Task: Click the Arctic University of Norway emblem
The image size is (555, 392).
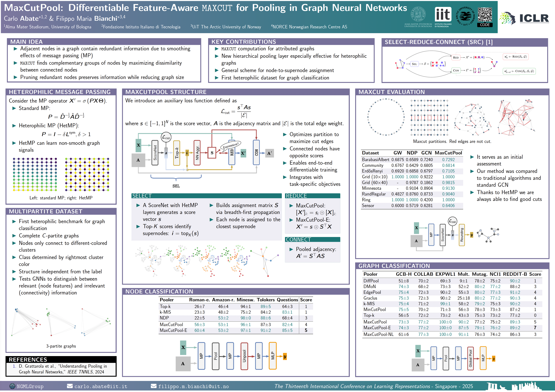Action: pos(465,16)
